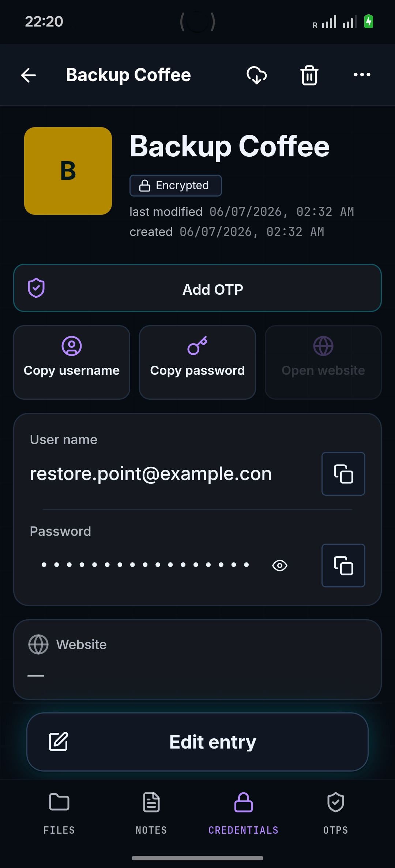Viewport: 395px width, 868px height.
Task: Copy the user name with its copy icon
Action: coord(343,474)
